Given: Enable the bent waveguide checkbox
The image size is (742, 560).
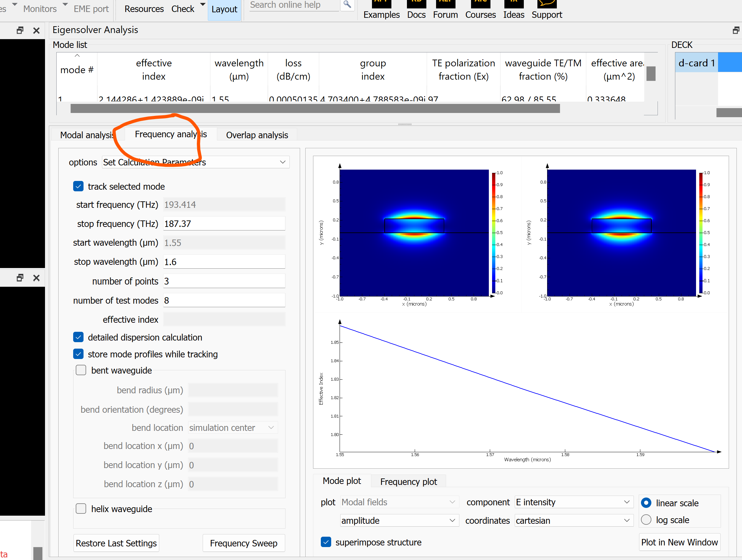Looking at the screenshot, I should pyautogui.click(x=81, y=370).
